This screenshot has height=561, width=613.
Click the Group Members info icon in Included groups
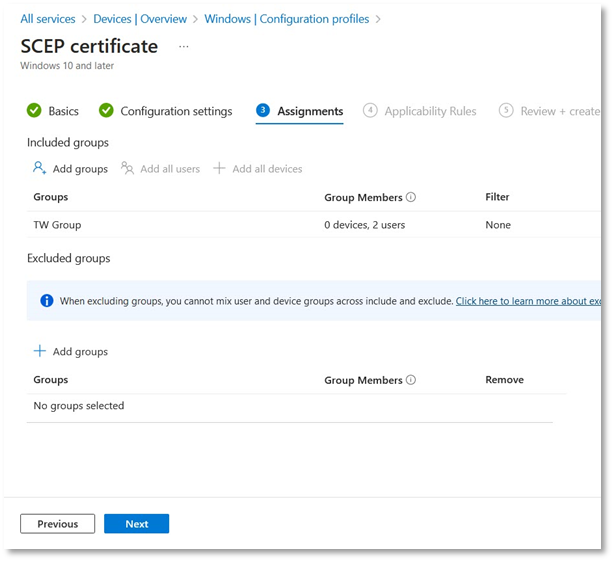click(411, 197)
